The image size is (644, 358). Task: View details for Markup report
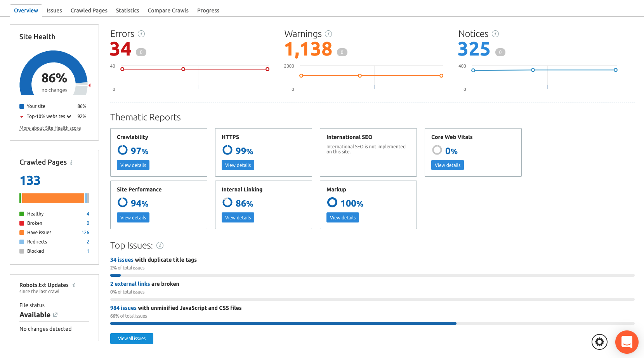tap(343, 217)
